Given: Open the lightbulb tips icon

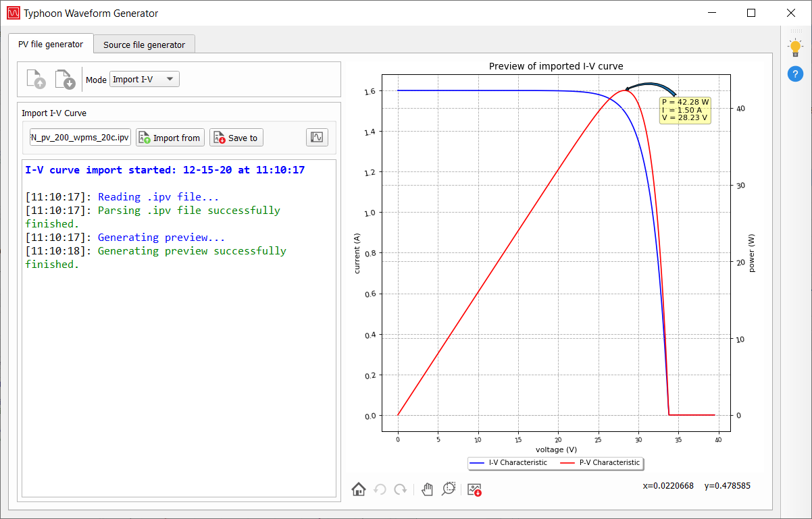Looking at the screenshot, I should [x=796, y=48].
